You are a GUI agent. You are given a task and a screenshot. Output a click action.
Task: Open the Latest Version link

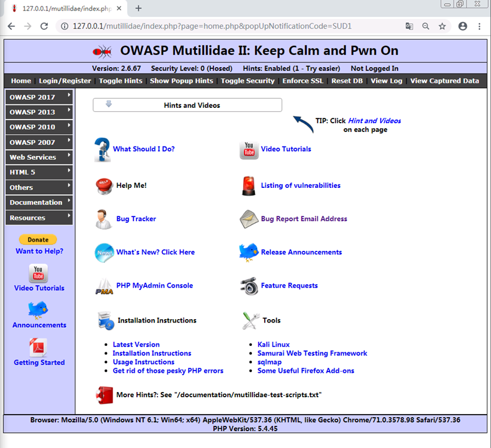[136, 345]
